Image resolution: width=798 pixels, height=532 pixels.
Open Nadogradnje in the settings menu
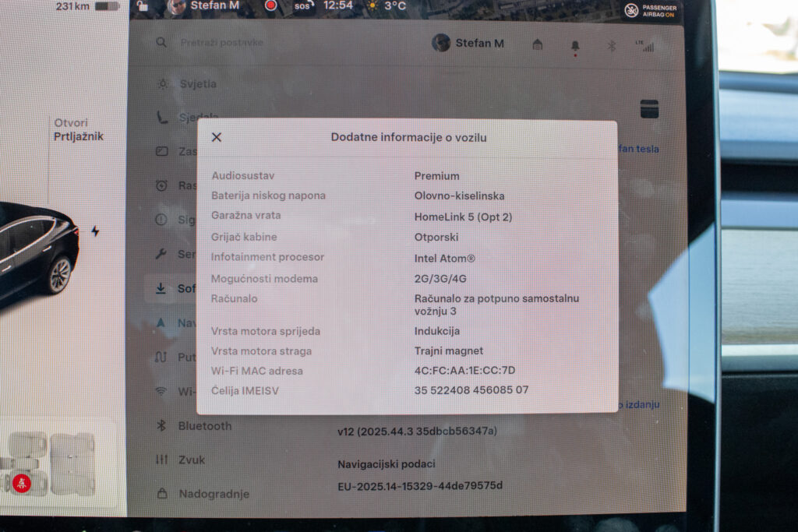[214, 494]
